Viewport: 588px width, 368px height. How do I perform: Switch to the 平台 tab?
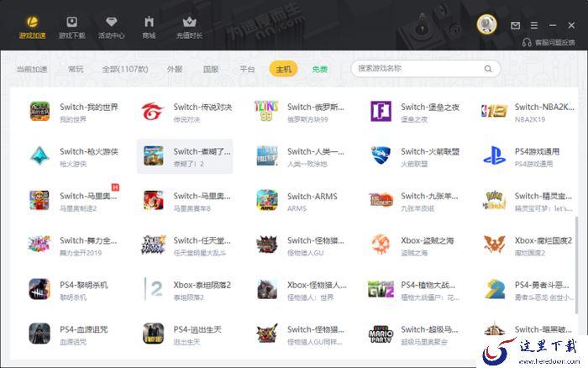point(247,70)
